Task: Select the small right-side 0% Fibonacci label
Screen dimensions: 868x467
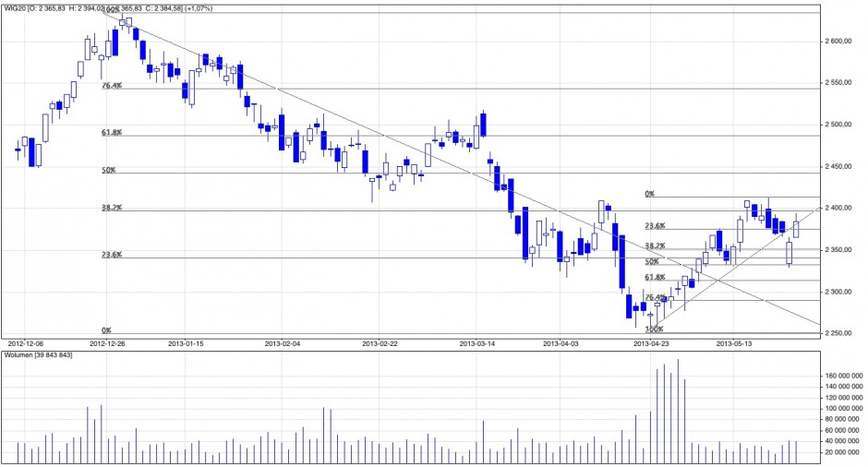Action: point(649,194)
